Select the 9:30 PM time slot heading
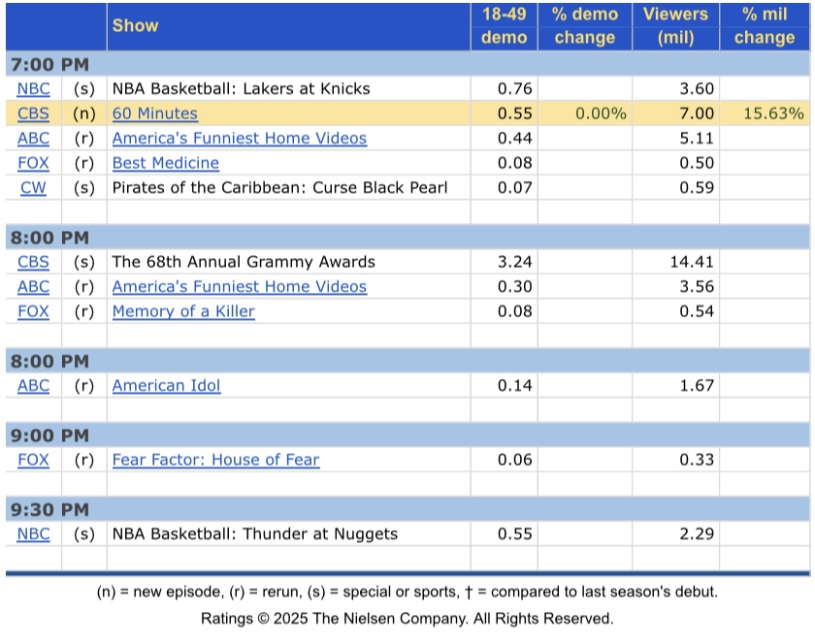This screenshot has height=644, width=815. [x=49, y=509]
